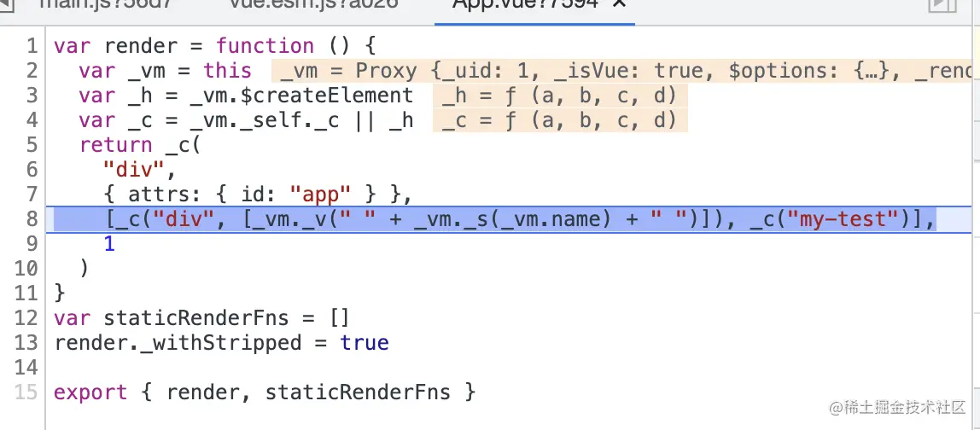Click the blue number 1 on line 9
Viewport: 980px width, 430px height.
[x=109, y=244]
